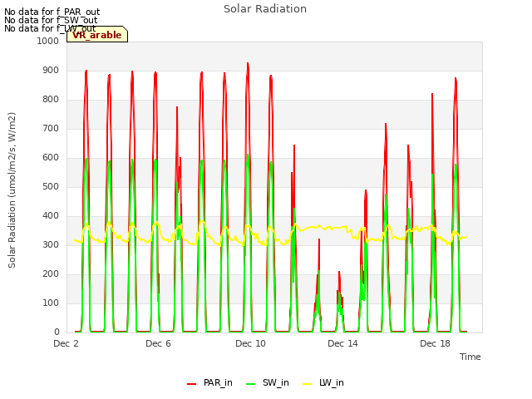Toggle the PAR_in series in the legend
The height and width of the screenshot is (399, 532).
click(x=209, y=382)
